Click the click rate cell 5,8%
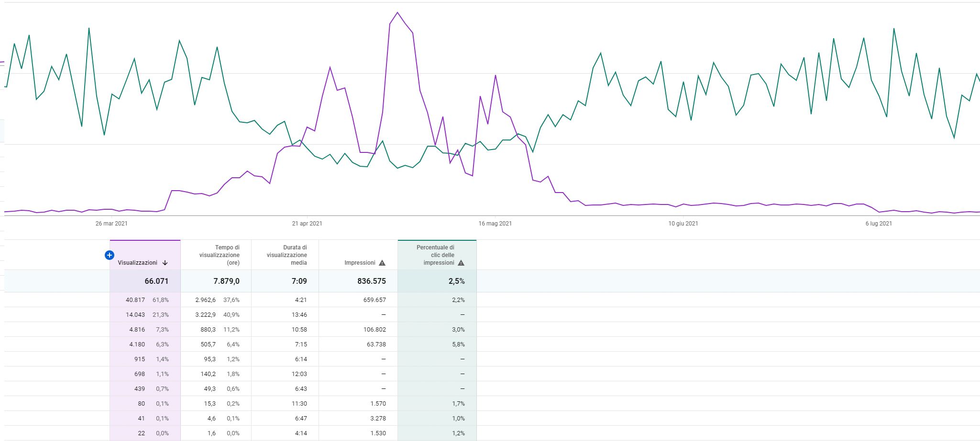This screenshot has height=441, width=980. (x=458, y=344)
